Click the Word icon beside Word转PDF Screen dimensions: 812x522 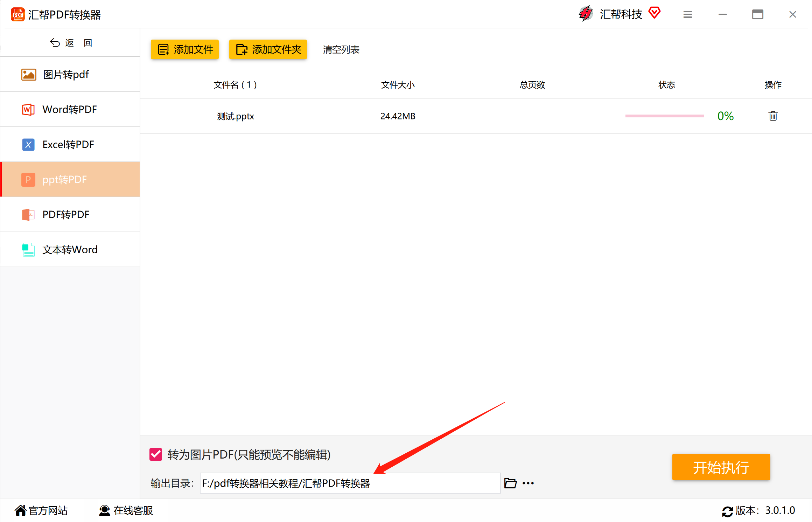tap(28, 110)
